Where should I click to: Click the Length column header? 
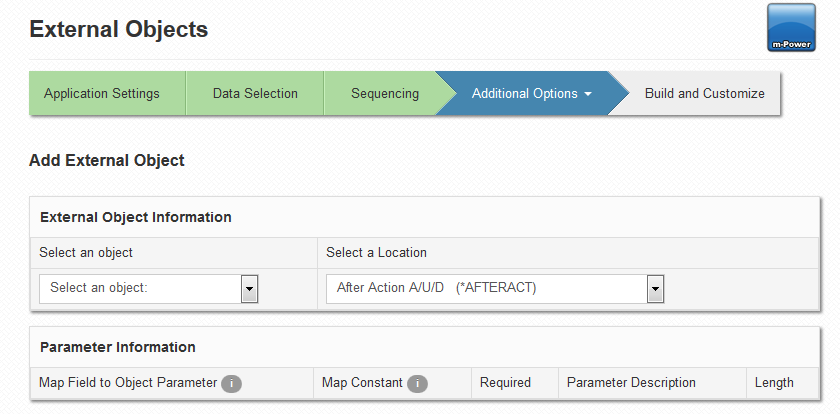774,382
